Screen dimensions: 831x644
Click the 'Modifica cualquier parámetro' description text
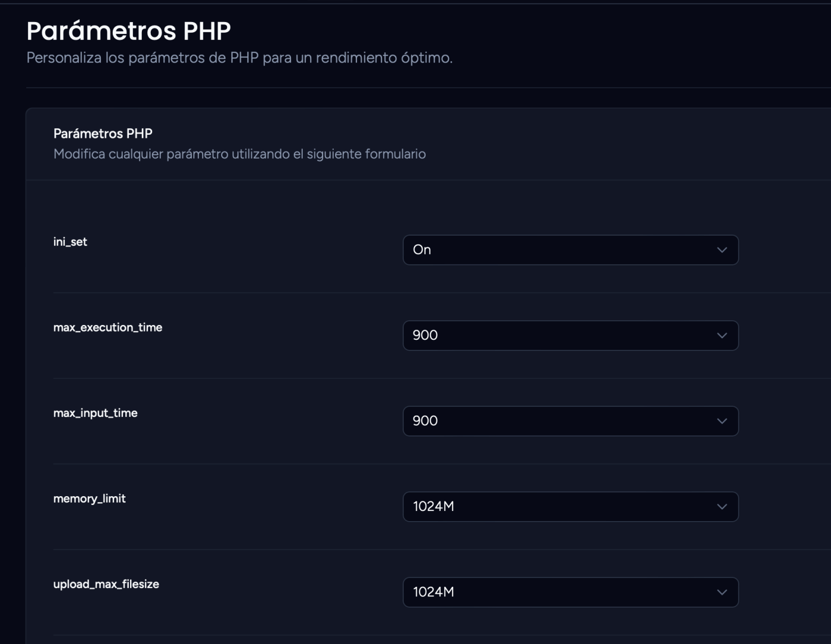[x=240, y=154]
